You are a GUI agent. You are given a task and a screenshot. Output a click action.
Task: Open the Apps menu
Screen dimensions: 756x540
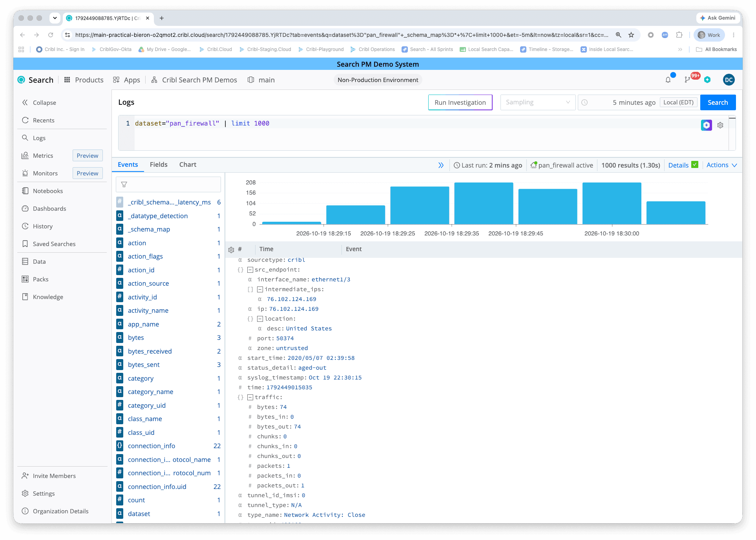[126, 80]
